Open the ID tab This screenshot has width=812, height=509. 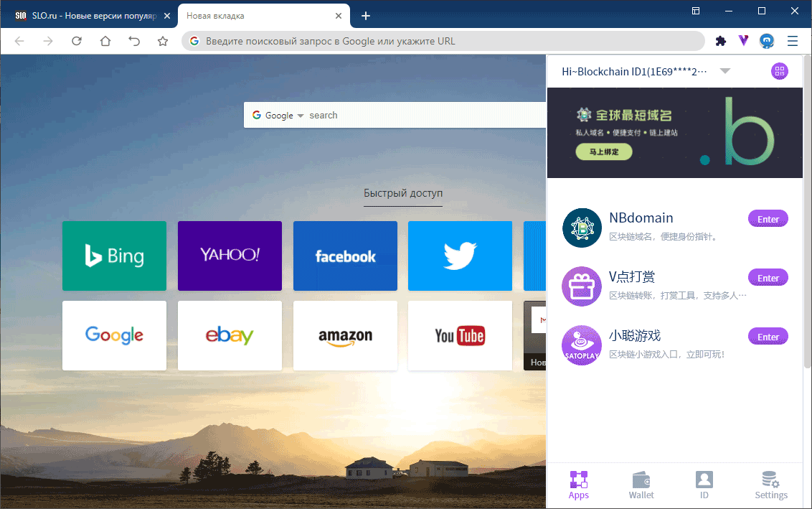704,485
